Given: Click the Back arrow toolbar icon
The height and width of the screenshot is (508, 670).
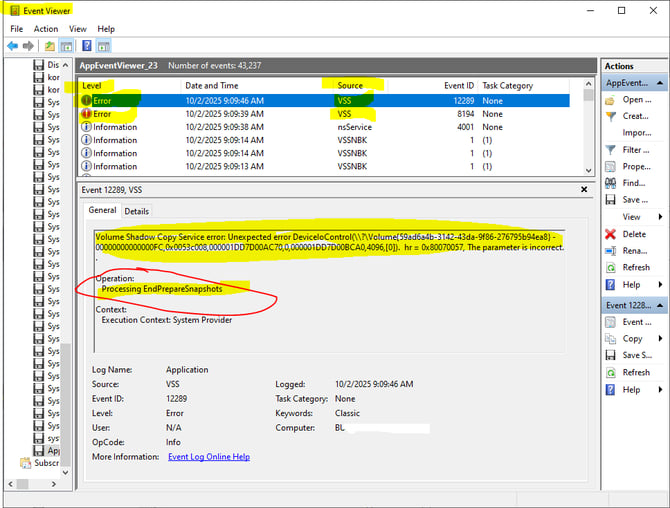Looking at the screenshot, I should tap(14, 46).
